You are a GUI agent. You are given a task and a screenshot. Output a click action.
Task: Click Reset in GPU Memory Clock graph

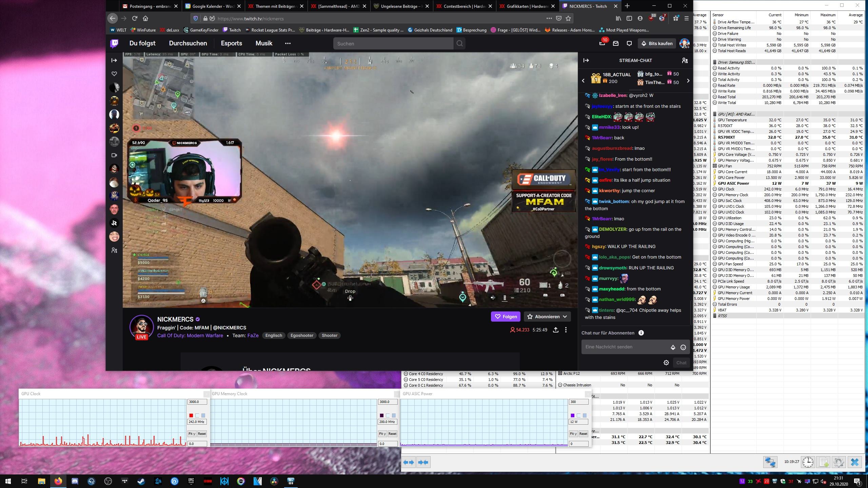(x=393, y=434)
